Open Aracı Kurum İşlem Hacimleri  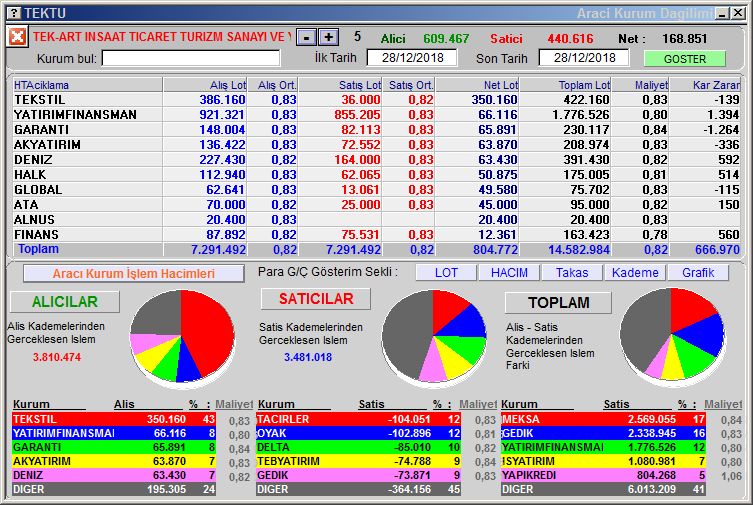coord(134,274)
